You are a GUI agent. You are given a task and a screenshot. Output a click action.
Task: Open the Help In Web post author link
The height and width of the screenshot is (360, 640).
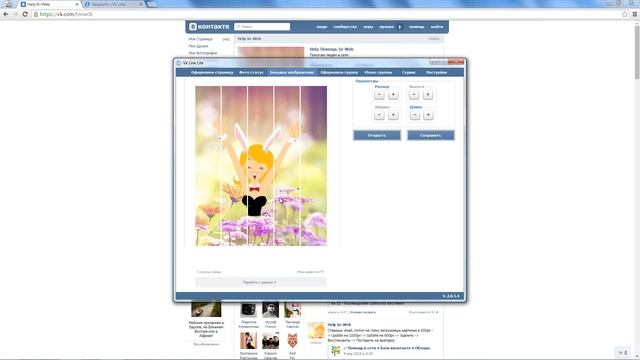339,325
